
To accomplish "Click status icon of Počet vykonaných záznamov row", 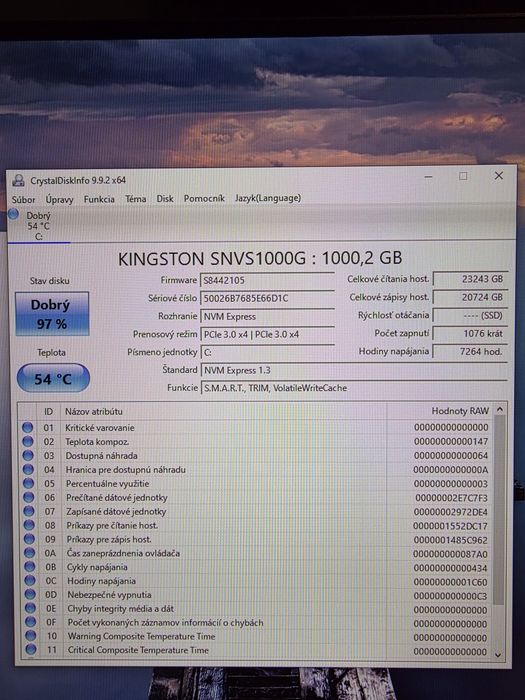I will (30, 622).
